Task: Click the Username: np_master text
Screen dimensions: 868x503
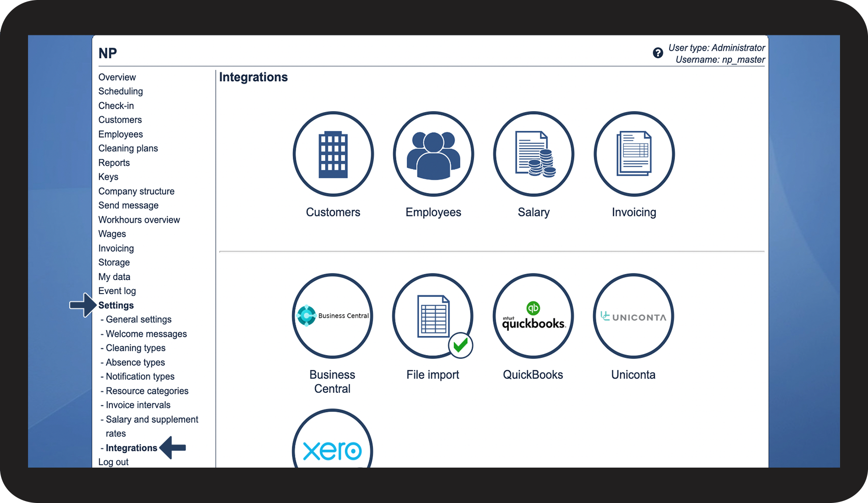Action: click(720, 59)
